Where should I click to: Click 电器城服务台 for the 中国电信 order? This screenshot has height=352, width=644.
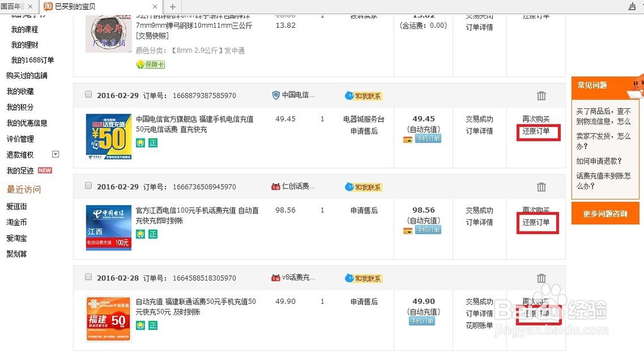click(x=364, y=119)
